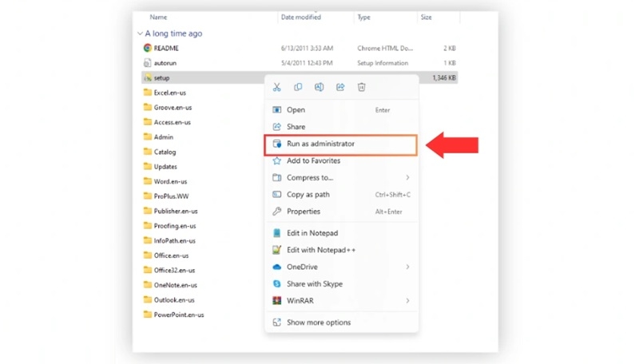Choose Add to Favorites
Image resolution: width=639 pixels, height=364 pixels.
click(x=341, y=160)
